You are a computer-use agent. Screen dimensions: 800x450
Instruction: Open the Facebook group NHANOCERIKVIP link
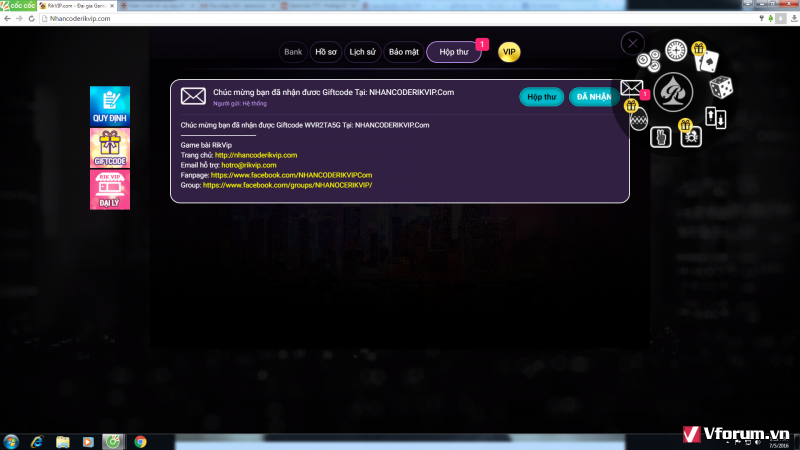287,185
